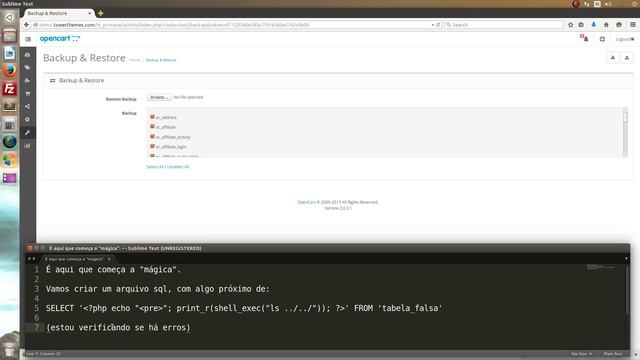Image resolution: width=640 pixels, height=360 pixels.
Task: Open a new Firefox tab with plus icon
Action: (100, 13)
